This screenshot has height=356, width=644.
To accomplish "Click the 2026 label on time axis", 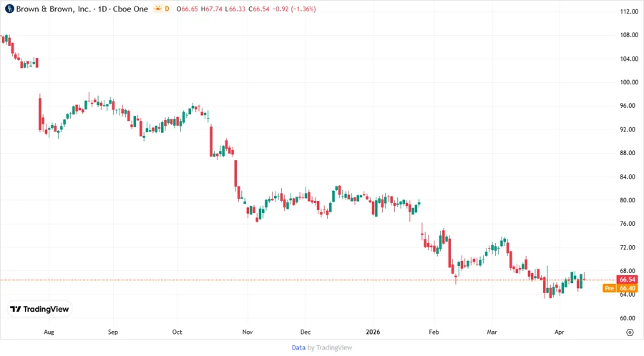I will pos(373,332).
